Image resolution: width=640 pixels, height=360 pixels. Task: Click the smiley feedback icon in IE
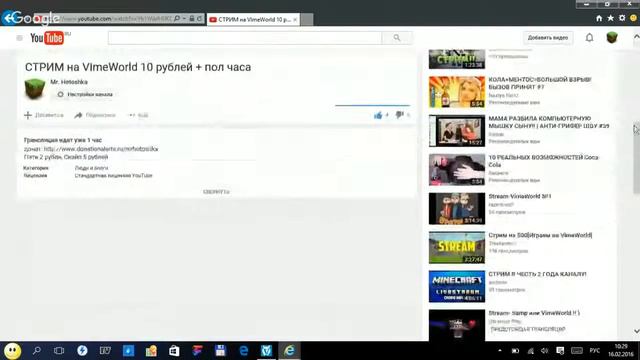click(x=633, y=18)
